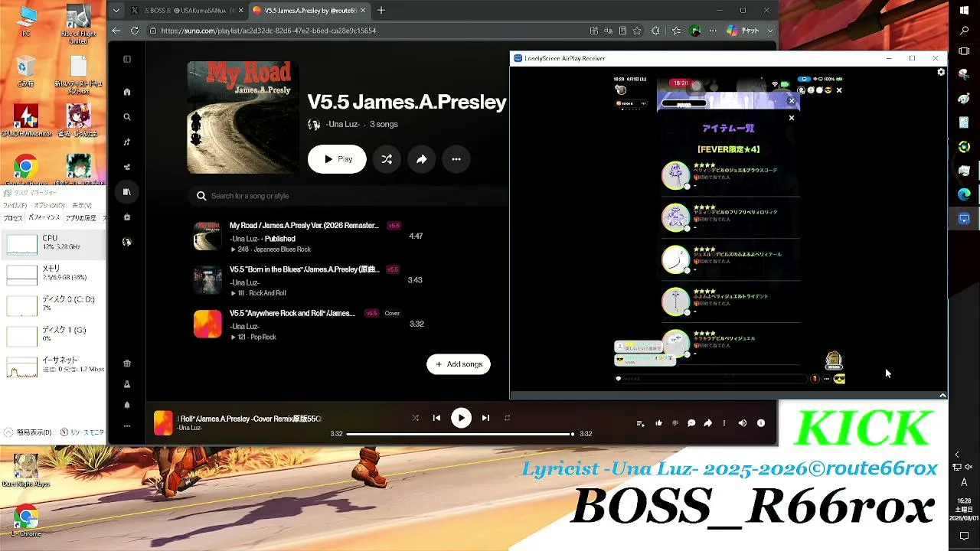Click the suno.com address bar
This screenshot has width=980, height=551.
367,31
